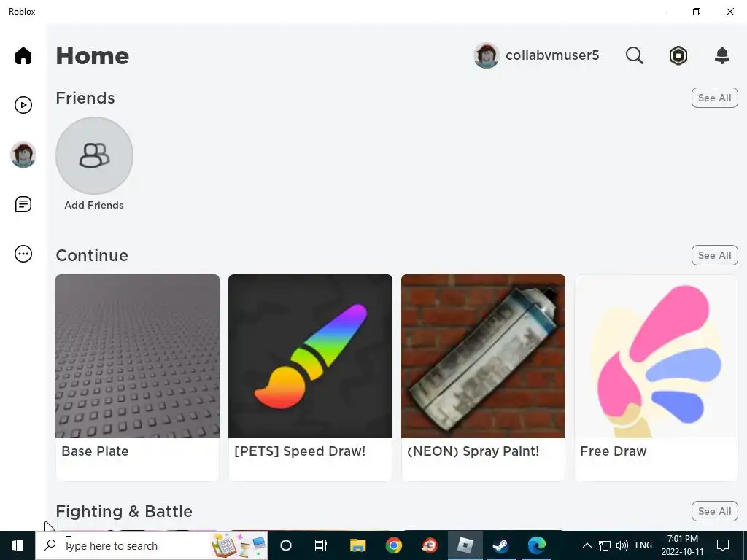This screenshot has width=747, height=560.
Task: Show hidden system tray icons
Action: (x=587, y=545)
